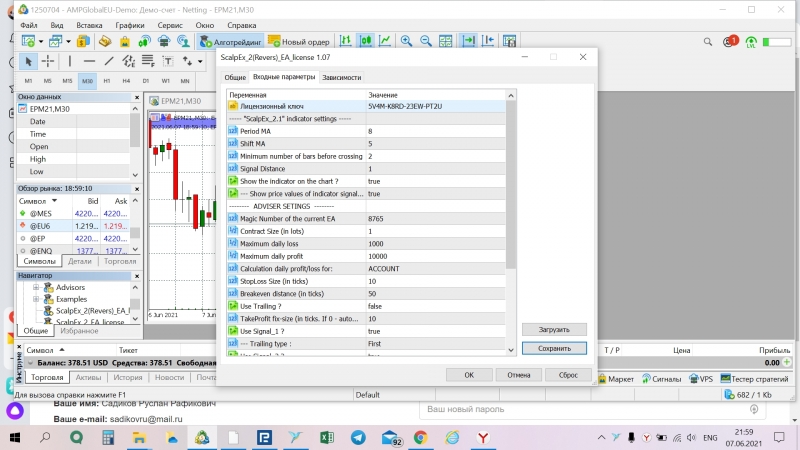Select the text label tool

pos(167,62)
